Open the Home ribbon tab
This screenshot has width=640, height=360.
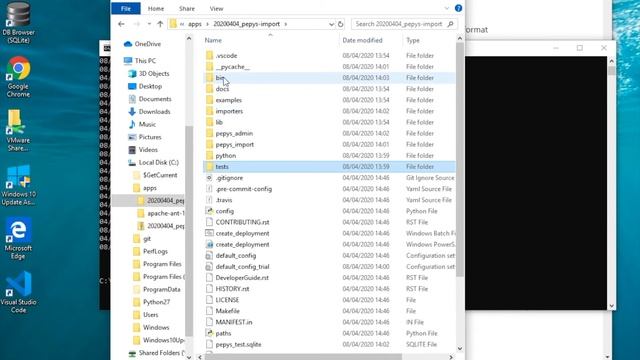point(156,8)
